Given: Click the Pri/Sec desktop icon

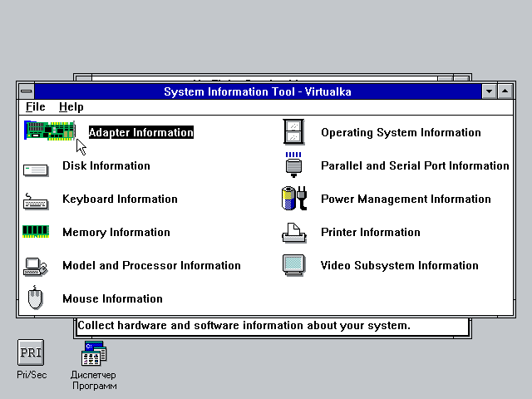Looking at the screenshot, I should pos(32,352).
